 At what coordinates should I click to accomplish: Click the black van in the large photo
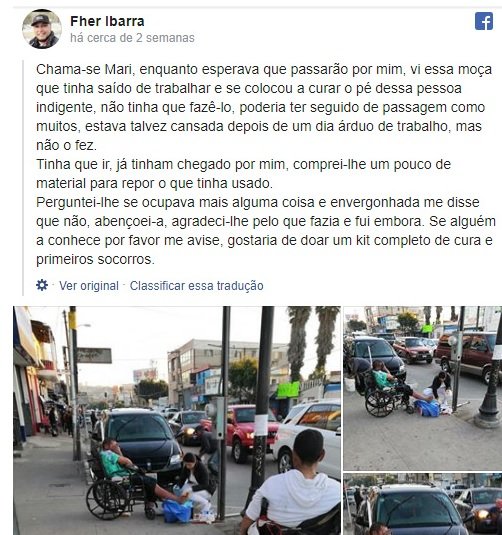coord(143,440)
